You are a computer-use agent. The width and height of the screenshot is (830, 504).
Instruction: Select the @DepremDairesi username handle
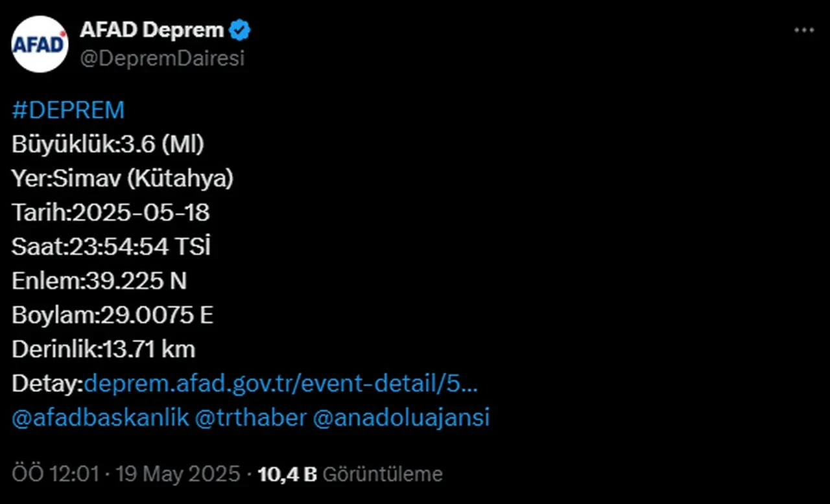pos(163,58)
